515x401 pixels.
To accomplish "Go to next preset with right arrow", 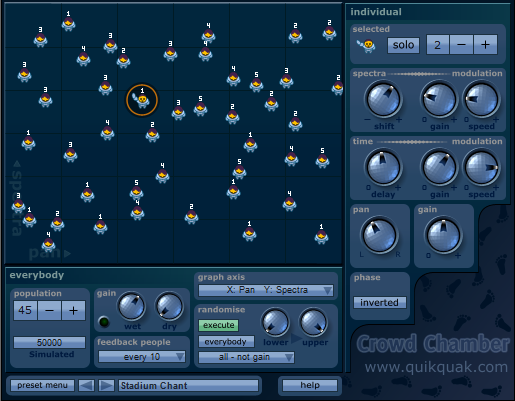I will [106, 385].
